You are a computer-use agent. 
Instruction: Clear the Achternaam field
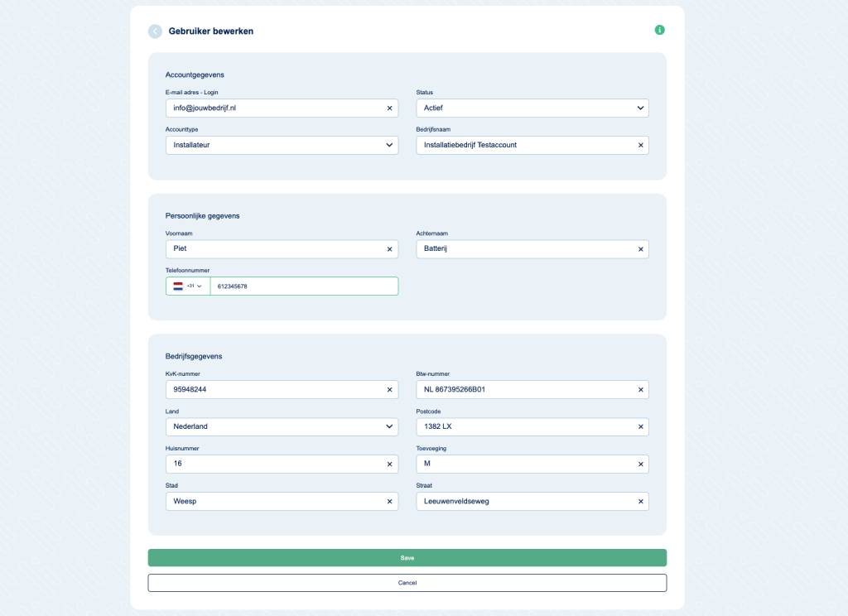coord(640,249)
